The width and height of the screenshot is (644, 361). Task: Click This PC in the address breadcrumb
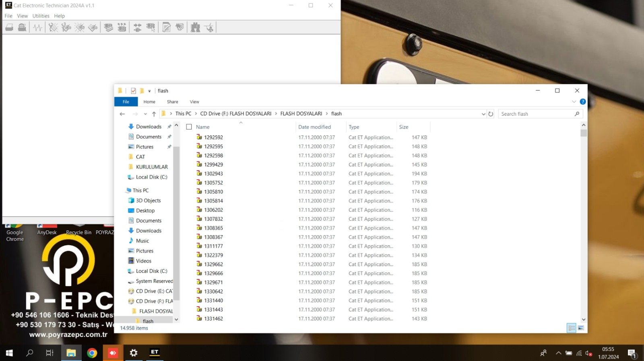tap(183, 114)
